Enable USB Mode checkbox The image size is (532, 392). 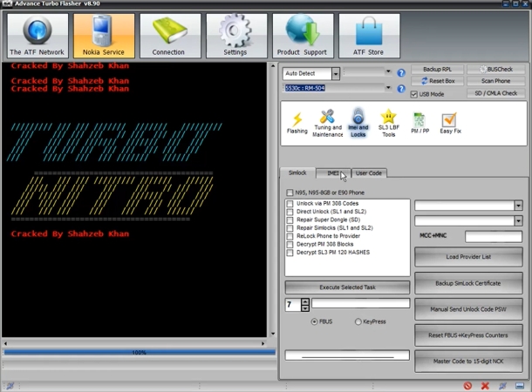414,94
